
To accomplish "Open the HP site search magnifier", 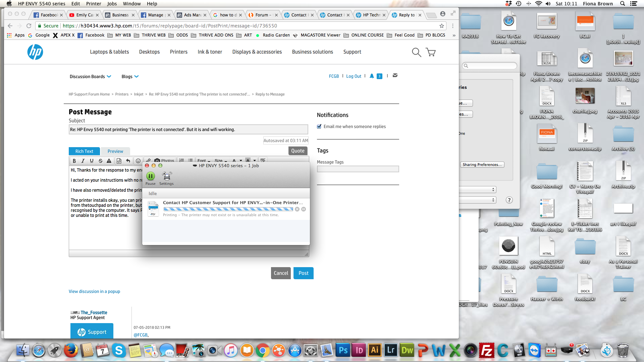I will coord(416,52).
